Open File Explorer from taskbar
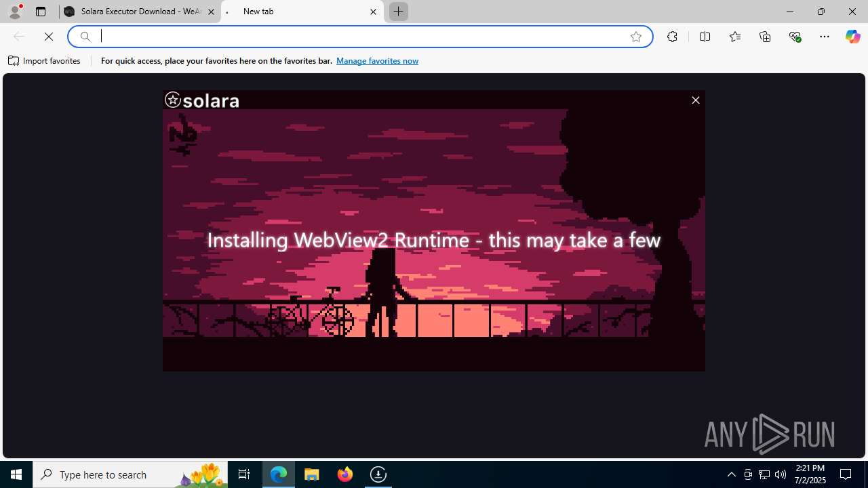 [312, 474]
